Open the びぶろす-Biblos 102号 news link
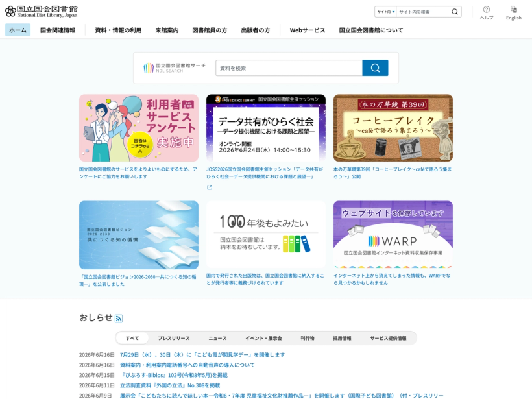The width and height of the screenshot is (532, 399). [174, 375]
